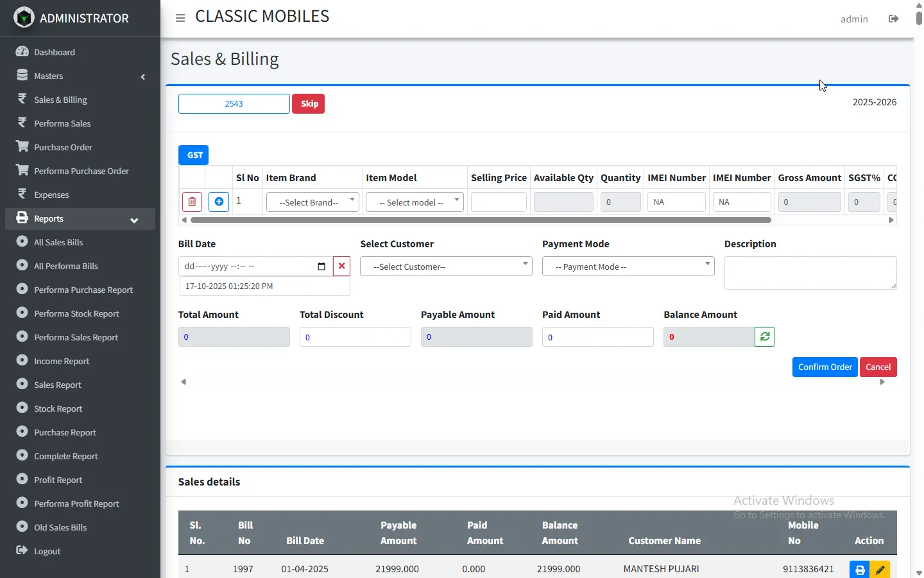The image size is (924, 578).
Task: Add new item row with plus icon
Action: pyautogui.click(x=219, y=202)
